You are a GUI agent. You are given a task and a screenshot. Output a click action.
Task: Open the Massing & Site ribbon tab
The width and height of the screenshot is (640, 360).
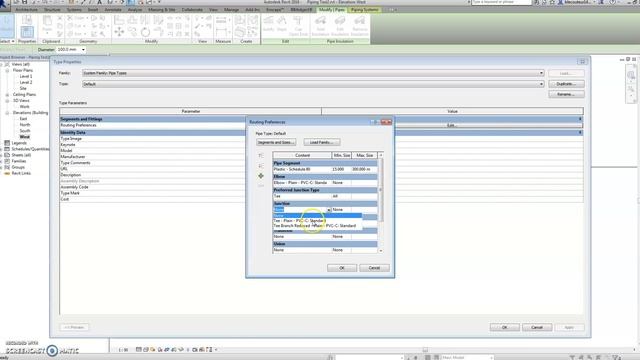[x=162, y=9]
